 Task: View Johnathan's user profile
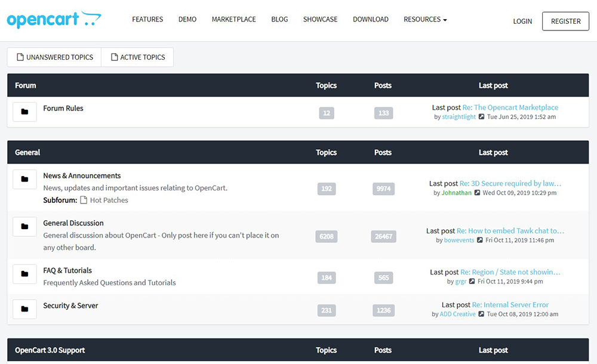pyautogui.click(x=457, y=193)
